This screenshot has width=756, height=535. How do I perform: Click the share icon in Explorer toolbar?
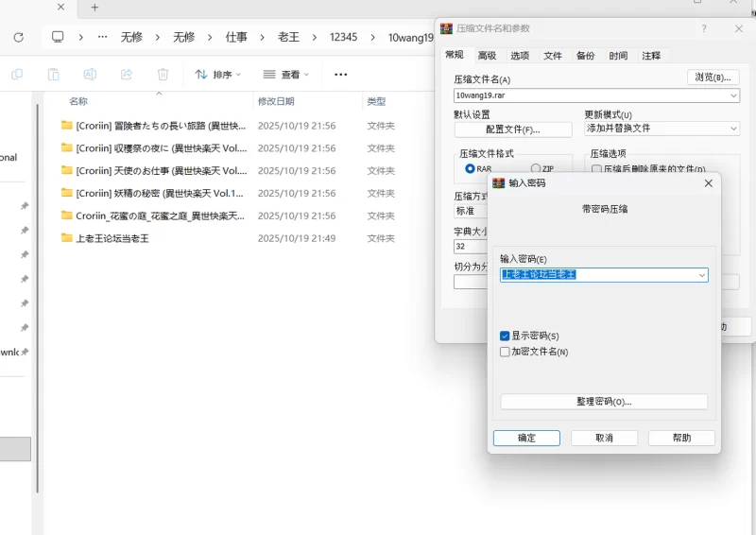127,75
